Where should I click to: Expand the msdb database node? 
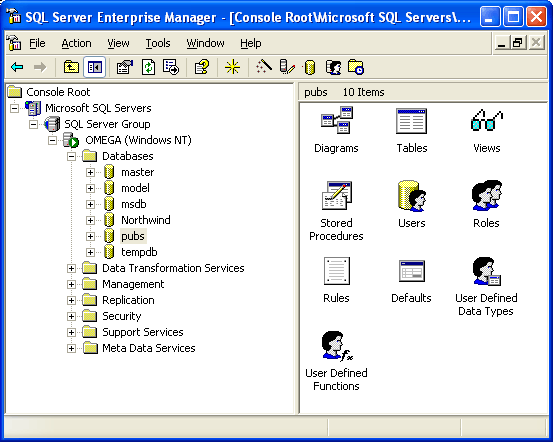point(90,204)
